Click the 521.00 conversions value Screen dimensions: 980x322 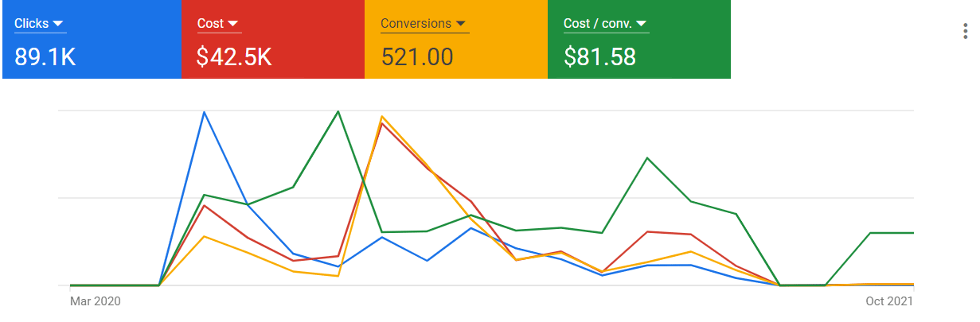417,57
